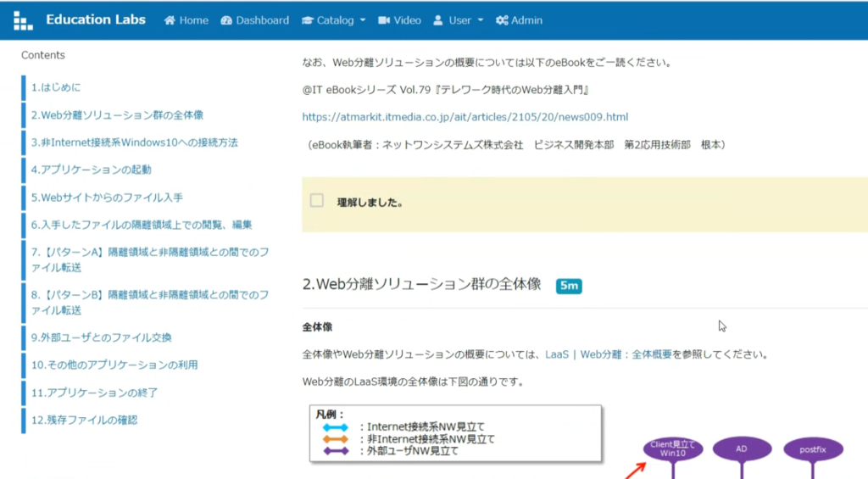Click the 2.Web分離ソリューション群の全体像 section heading
Viewport: 868px width, 479px height.
coord(422,284)
